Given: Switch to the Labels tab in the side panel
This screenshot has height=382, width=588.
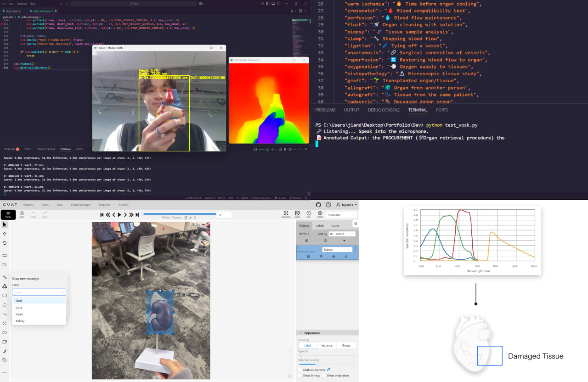Looking at the screenshot, I should [x=320, y=225].
